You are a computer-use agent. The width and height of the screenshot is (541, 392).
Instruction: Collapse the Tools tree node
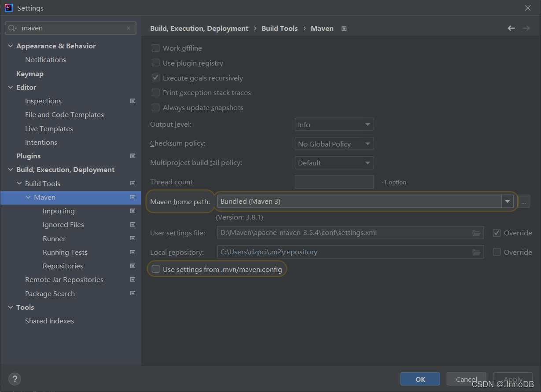(x=11, y=307)
